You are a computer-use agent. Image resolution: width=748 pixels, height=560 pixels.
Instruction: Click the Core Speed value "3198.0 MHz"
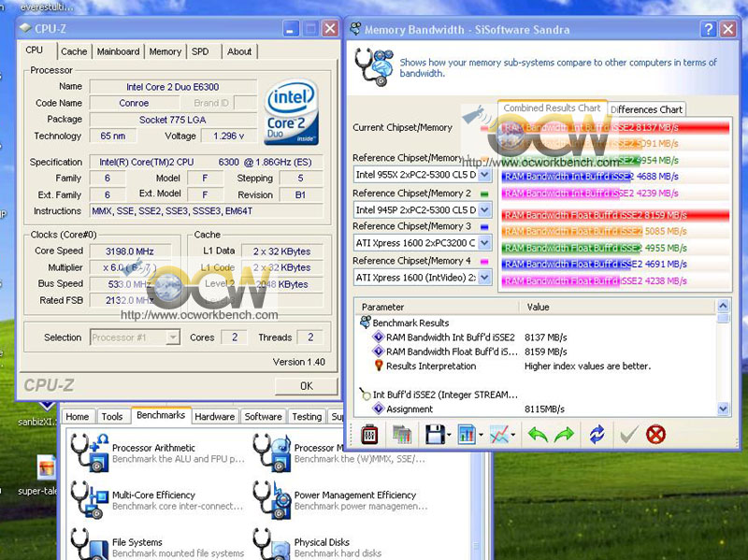(x=130, y=251)
